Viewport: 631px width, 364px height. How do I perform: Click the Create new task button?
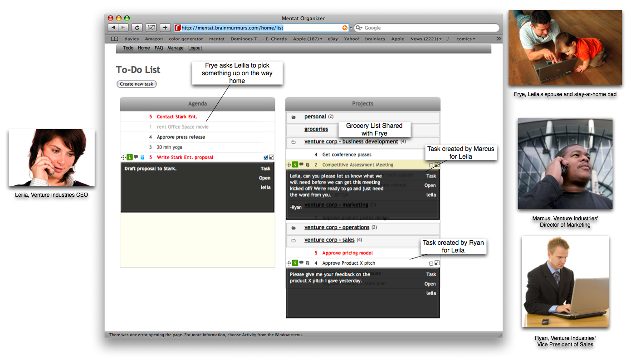coord(137,84)
